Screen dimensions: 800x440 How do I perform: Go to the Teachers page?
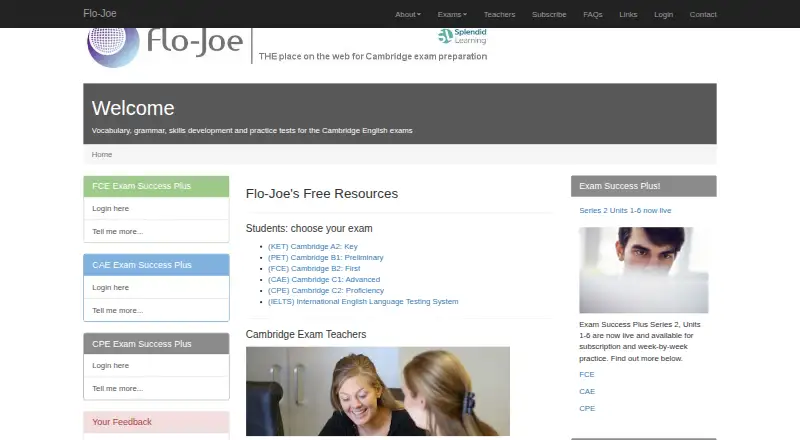[499, 14]
